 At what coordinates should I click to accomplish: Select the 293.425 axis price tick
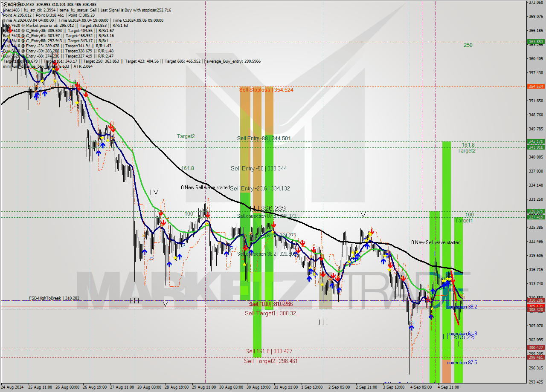click(536, 382)
